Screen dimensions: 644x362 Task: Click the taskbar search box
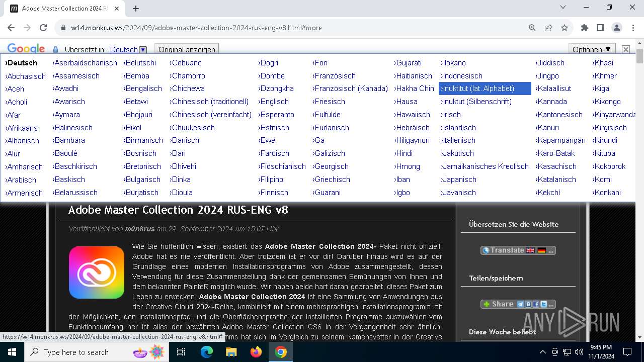click(x=98, y=352)
